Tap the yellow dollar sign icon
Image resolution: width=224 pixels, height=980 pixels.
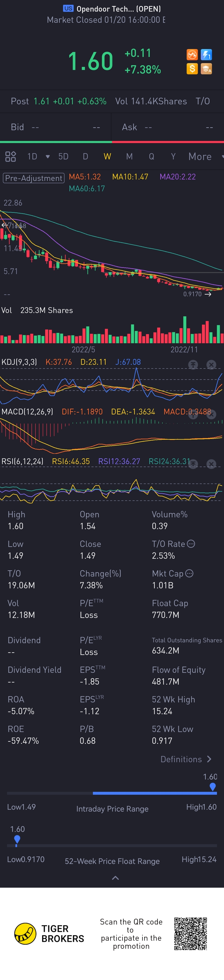pos(192,69)
